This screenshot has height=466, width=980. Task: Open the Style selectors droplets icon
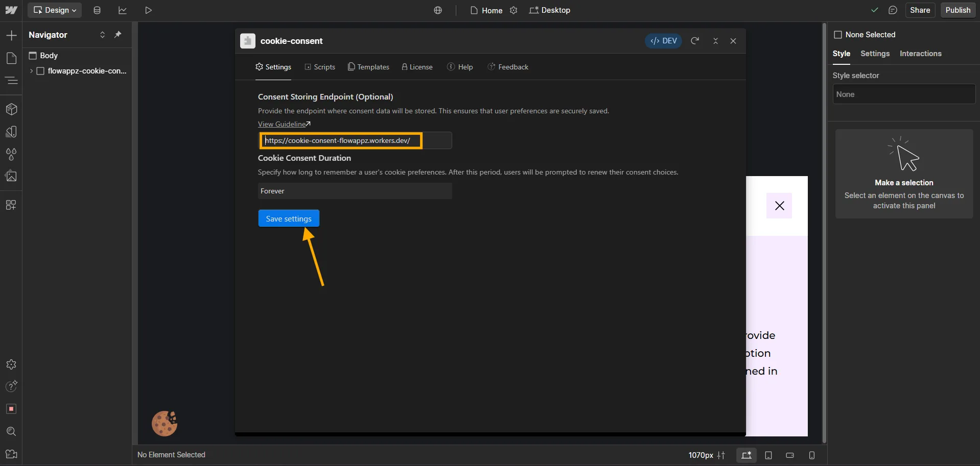(11, 154)
